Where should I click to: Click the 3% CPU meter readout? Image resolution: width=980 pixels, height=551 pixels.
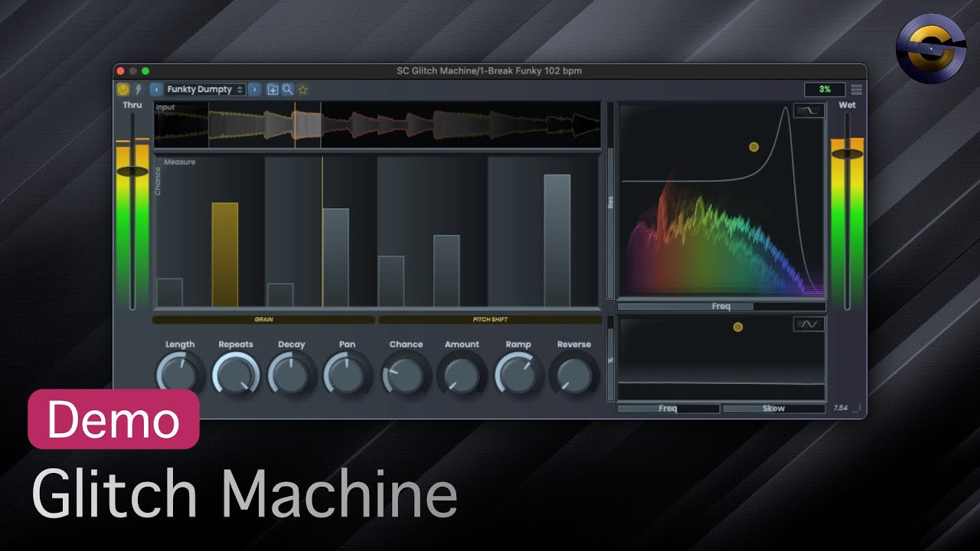click(825, 90)
